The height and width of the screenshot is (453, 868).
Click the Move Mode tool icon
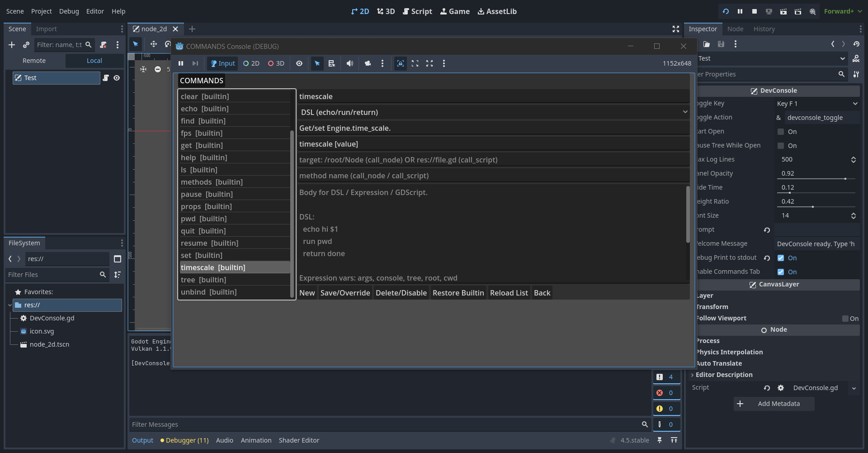coord(153,44)
